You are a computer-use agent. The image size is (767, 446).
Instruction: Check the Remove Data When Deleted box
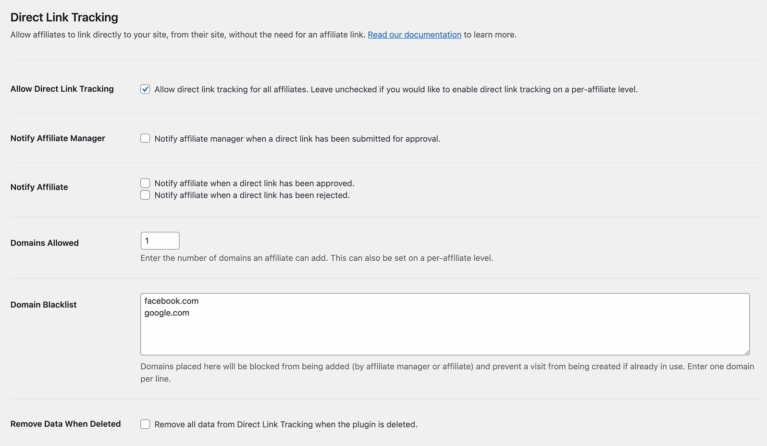click(145, 424)
